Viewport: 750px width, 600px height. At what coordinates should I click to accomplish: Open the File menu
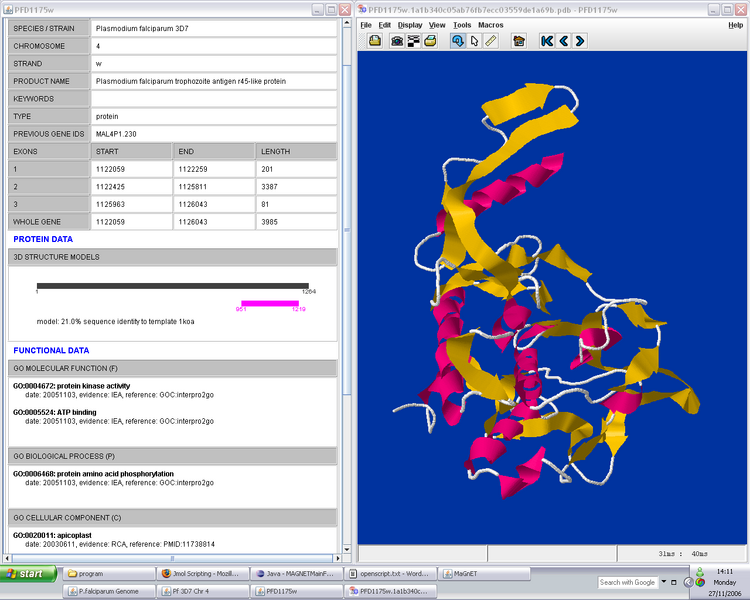point(365,25)
